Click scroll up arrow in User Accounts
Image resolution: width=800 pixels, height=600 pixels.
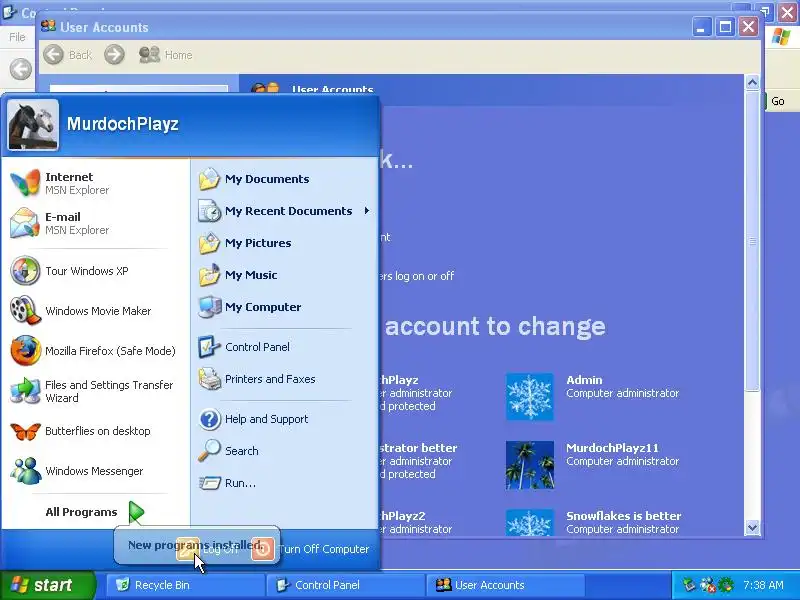point(753,82)
